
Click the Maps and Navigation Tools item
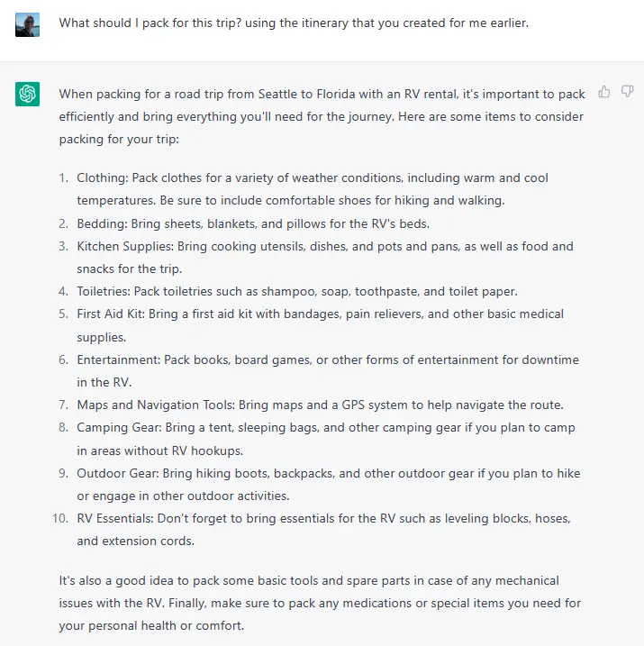320,405
